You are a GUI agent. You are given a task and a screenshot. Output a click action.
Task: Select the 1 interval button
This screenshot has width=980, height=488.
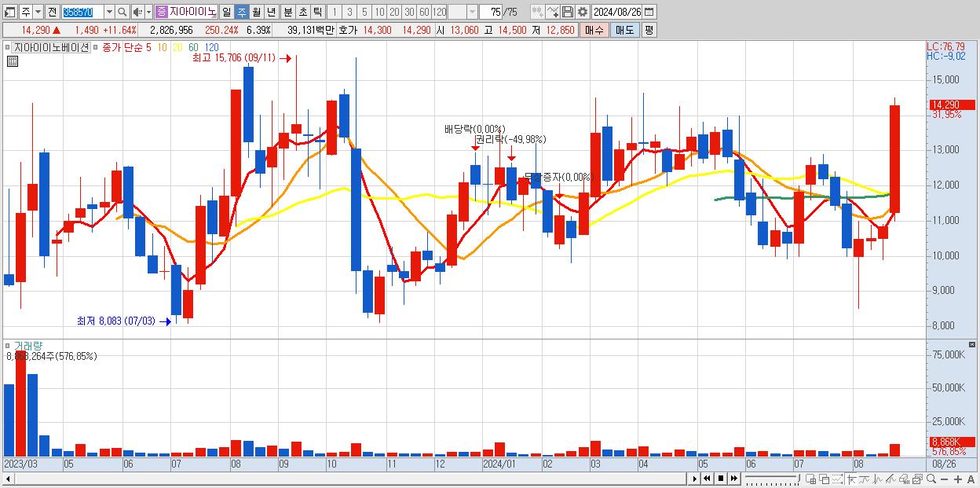coord(335,12)
